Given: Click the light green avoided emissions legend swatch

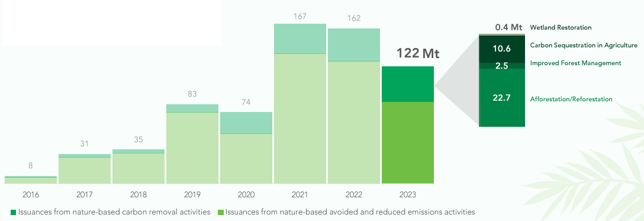Looking at the screenshot, I should point(221,212).
